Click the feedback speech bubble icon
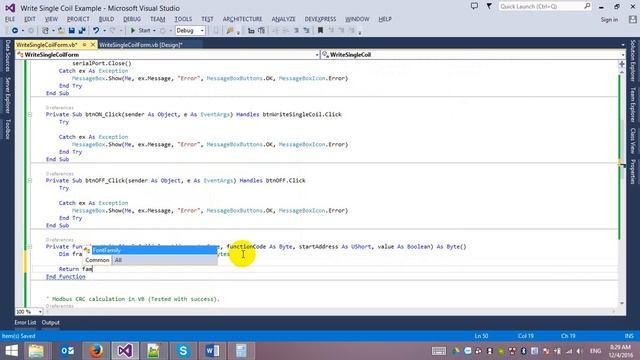The image size is (640, 360). [474, 7]
